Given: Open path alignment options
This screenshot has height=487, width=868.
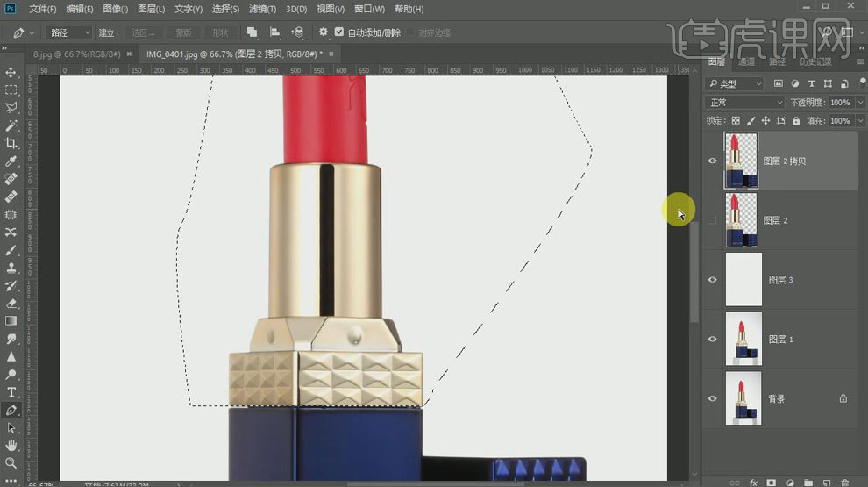Looking at the screenshot, I should click(274, 32).
